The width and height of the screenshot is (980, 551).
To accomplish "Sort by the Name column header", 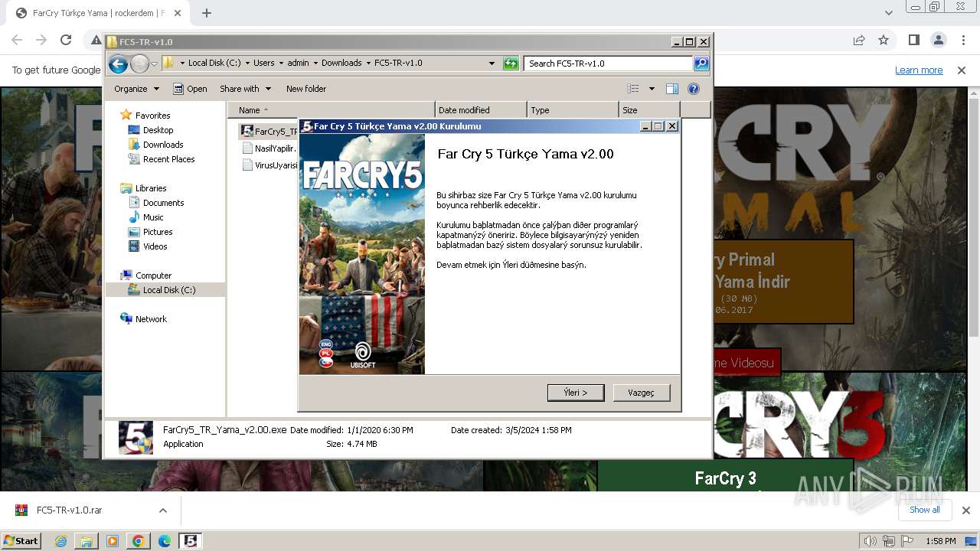I will 331,110.
